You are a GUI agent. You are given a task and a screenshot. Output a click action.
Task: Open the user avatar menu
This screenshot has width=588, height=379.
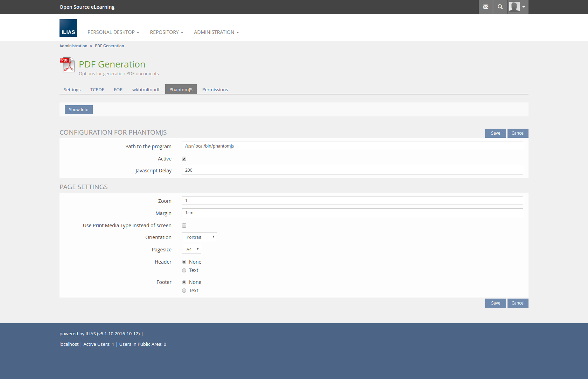click(517, 7)
